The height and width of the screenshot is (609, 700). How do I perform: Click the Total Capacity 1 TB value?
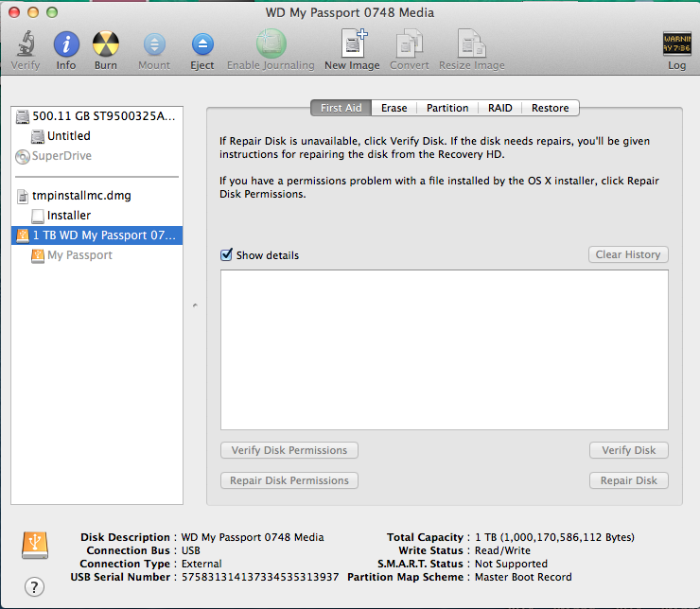click(x=554, y=537)
